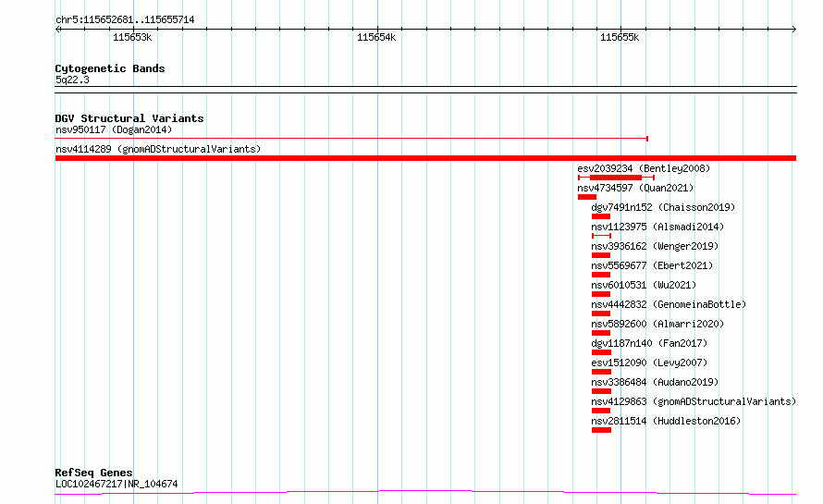Click the 115654k ruler tick label
823x504 pixels.
pos(376,37)
